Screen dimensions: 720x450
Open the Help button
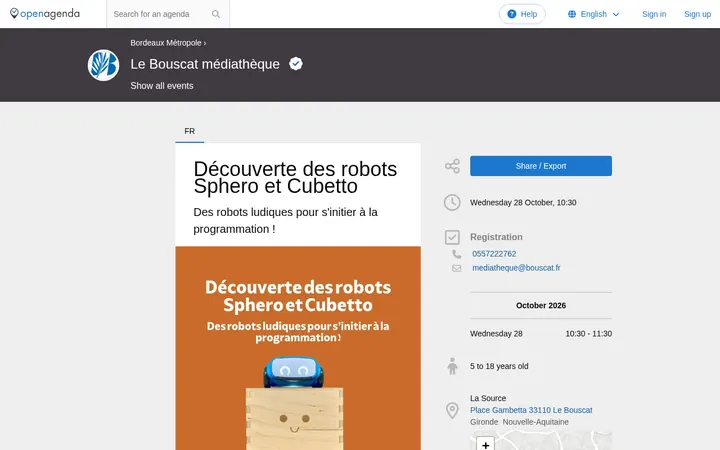[x=522, y=14]
